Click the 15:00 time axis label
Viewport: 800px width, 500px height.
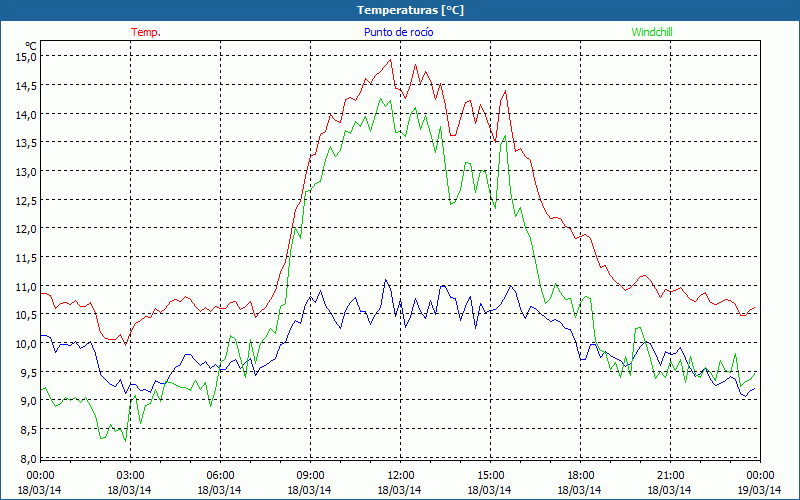coord(490,475)
